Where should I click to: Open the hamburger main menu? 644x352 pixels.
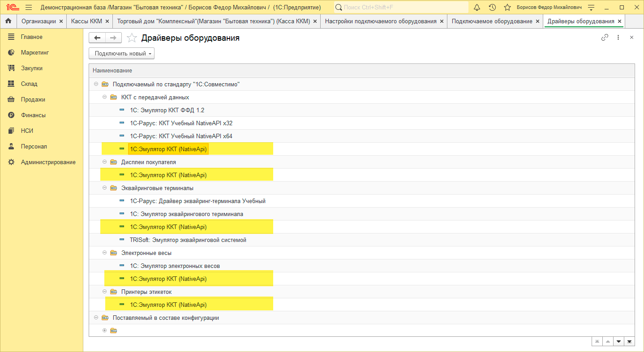click(x=29, y=8)
